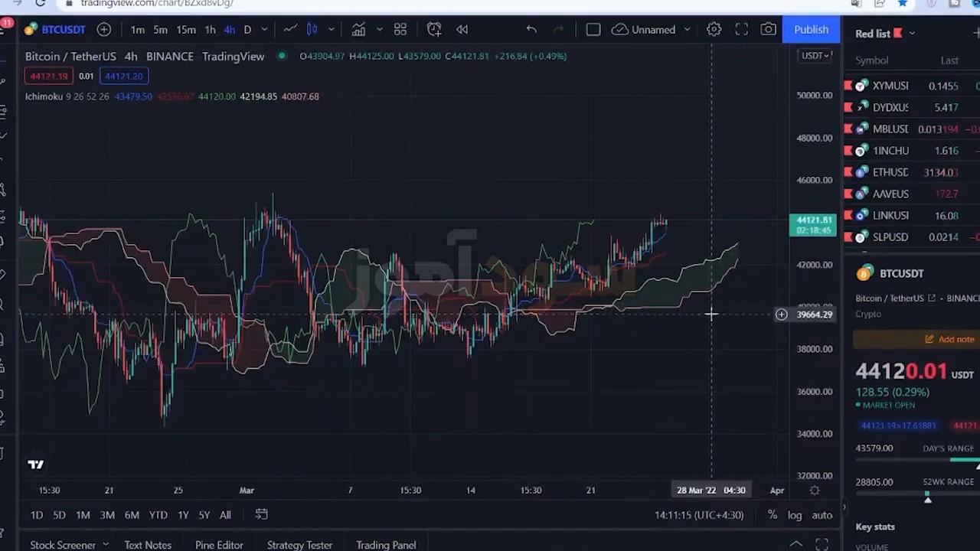Open the layout setup square icon

coord(593,30)
